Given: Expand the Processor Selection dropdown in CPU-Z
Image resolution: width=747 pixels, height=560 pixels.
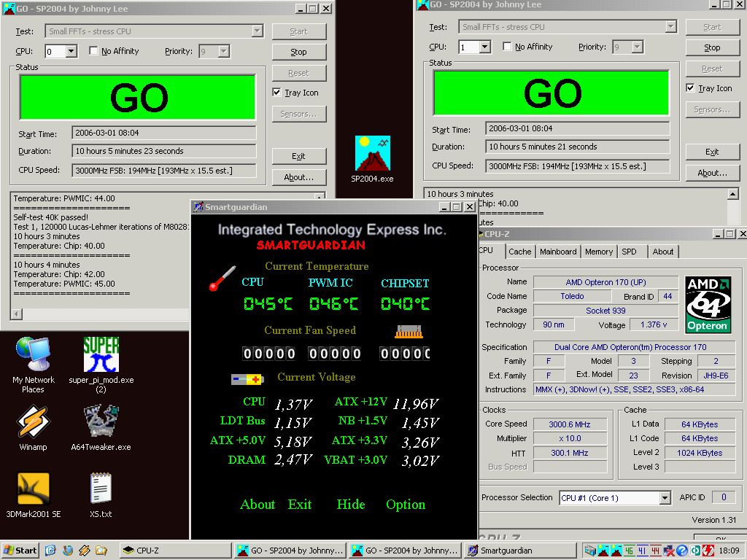Looking at the screenshot, I should point(665,498).
